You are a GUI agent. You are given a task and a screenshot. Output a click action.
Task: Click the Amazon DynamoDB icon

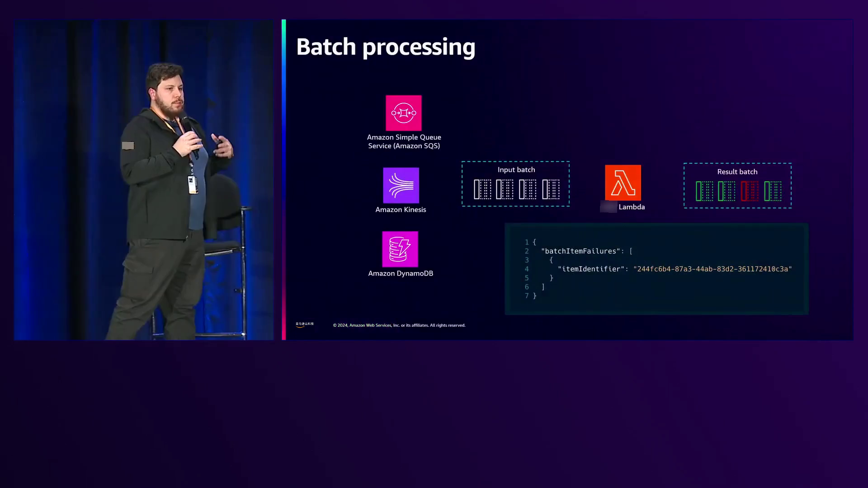[x=400, y=249]
